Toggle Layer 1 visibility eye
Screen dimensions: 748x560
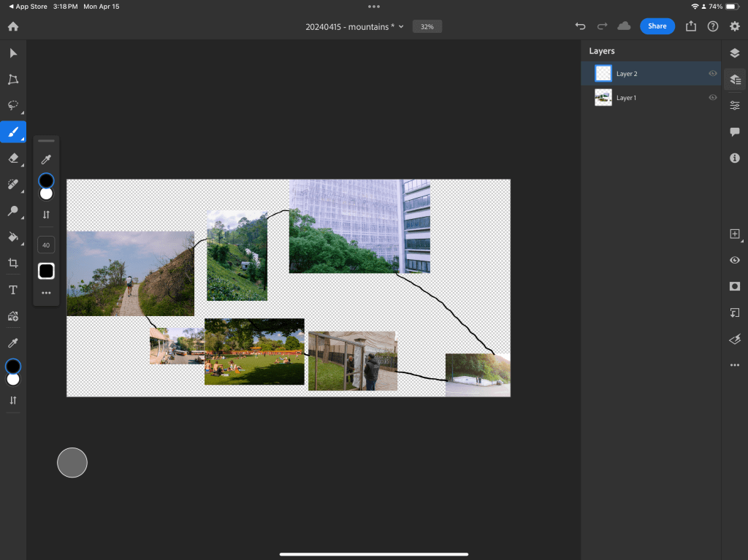712,98
